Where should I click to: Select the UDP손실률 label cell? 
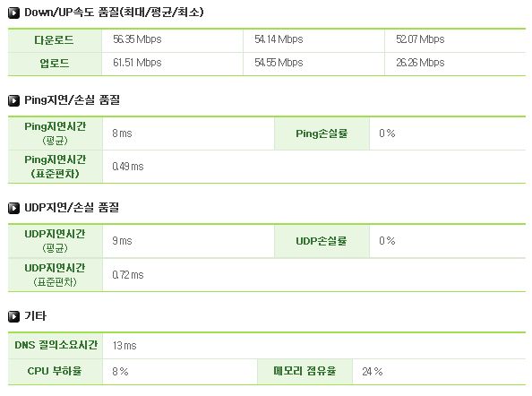coord(322,241)
